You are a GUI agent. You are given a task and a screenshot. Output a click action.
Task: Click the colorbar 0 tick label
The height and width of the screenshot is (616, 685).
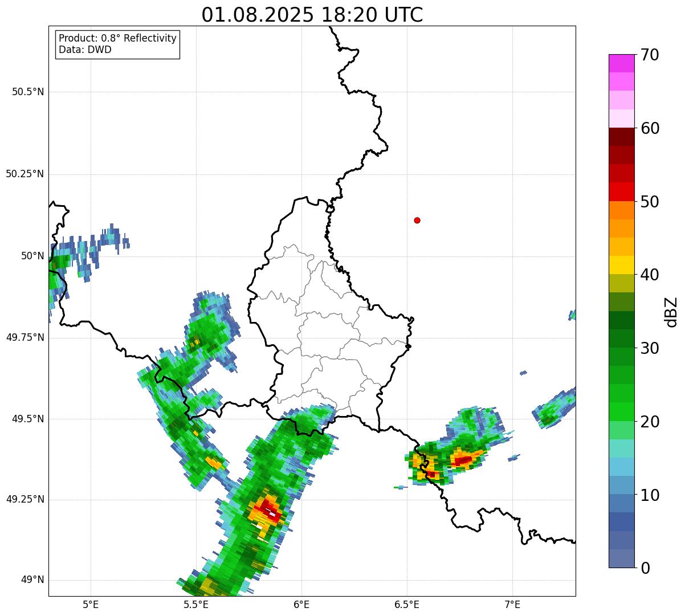coord(646,568)
